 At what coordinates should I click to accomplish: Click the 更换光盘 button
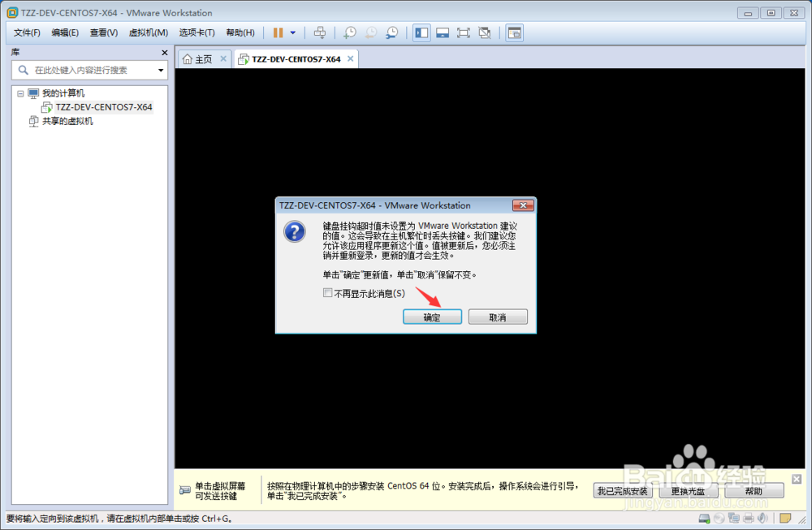point(689,491)
